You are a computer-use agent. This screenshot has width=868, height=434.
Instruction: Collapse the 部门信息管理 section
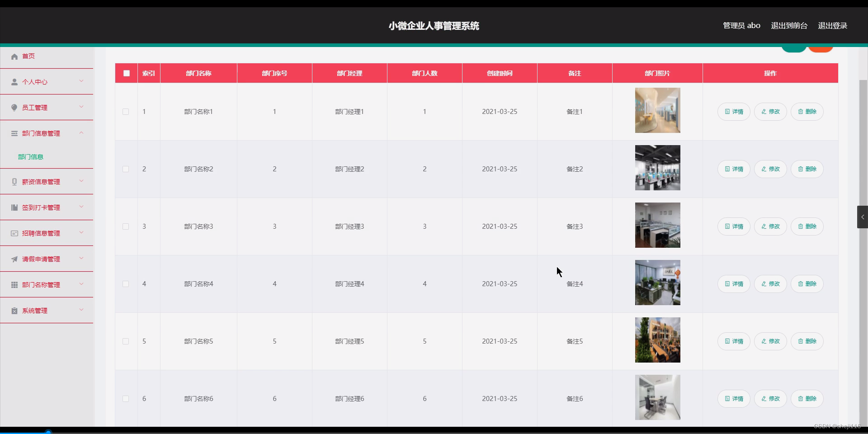click(81, 132)
